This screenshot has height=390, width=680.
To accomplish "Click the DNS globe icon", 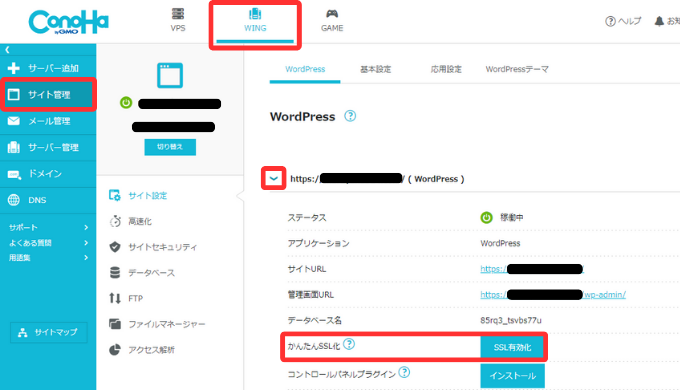I will pos(14,200).
